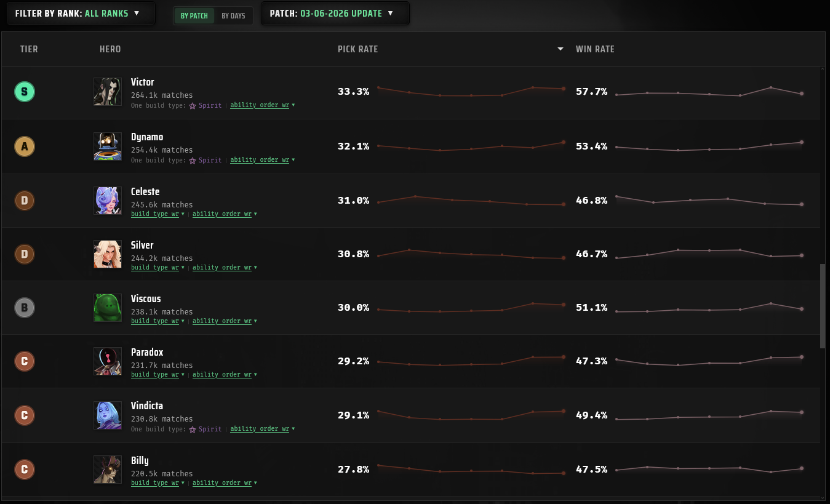830x504 pixels.
Task: Click Silver's hero portrait
Action: click(107, 254)
